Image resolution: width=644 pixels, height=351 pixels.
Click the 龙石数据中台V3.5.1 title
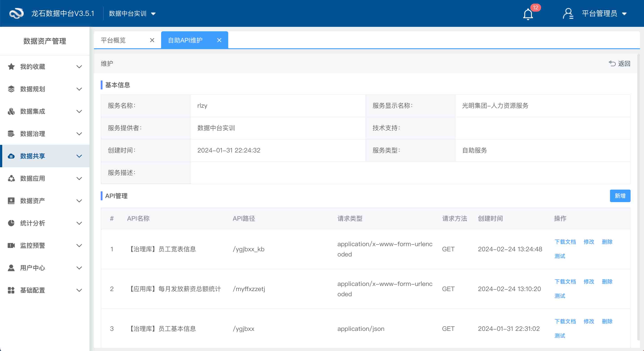pyautogui.click(x=62, y=13)
